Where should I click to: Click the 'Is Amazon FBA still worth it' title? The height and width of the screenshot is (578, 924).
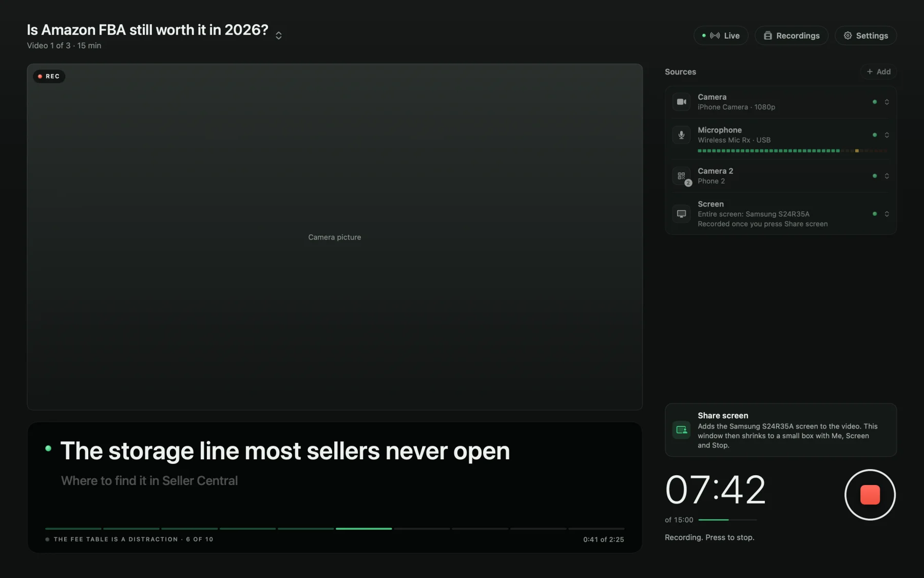148,30
